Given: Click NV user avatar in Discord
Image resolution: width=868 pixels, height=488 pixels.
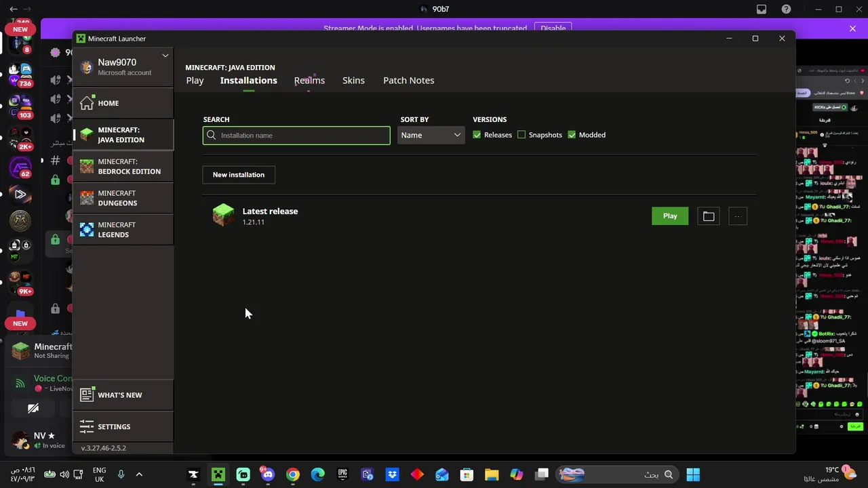Looking at the screenshot, I should (x=20, y=441).
